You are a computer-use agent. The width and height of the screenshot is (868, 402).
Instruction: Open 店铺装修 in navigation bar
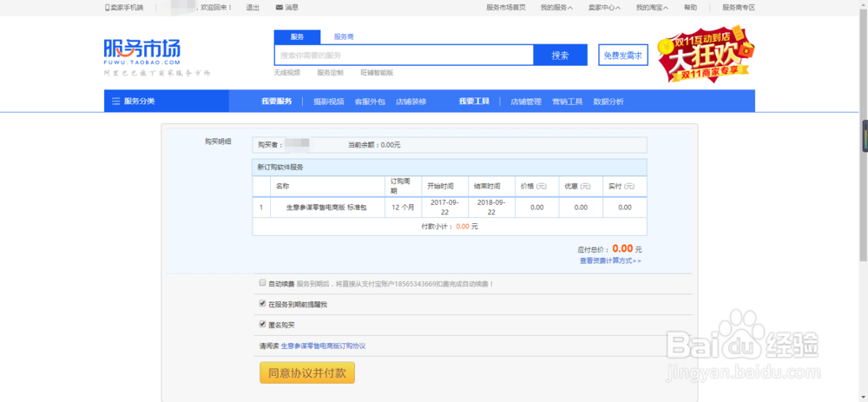pos(411,102)
